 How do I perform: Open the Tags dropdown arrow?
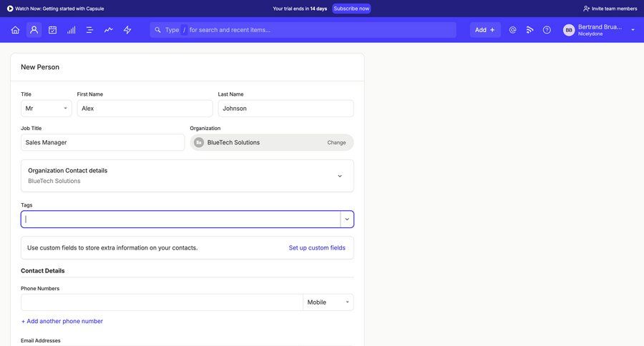coord(347,219)
